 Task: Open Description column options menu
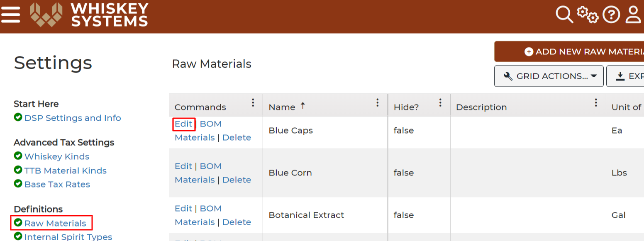pos(596,103)
